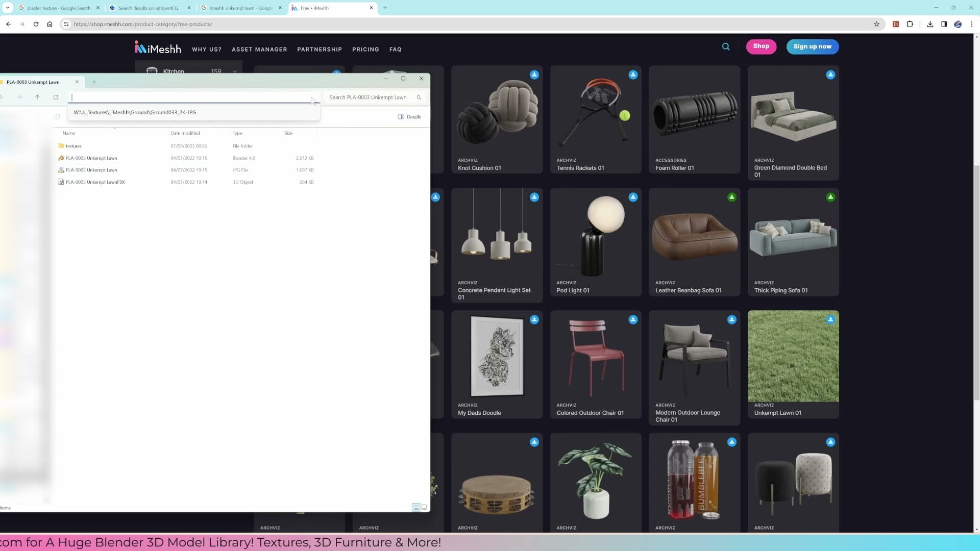
Task: Switch to imeshh unkempt lawn Google tab
Action: pyautogui.click(x=240, y=8)
